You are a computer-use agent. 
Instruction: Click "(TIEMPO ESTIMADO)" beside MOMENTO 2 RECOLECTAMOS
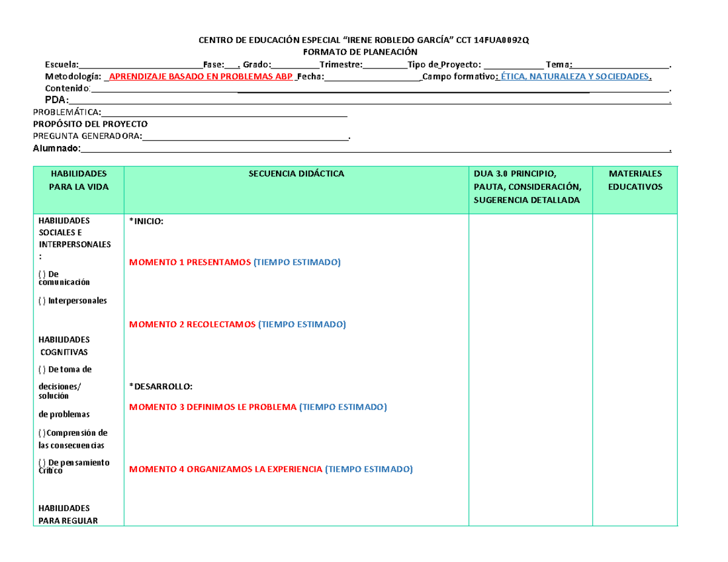pos(302,324)
